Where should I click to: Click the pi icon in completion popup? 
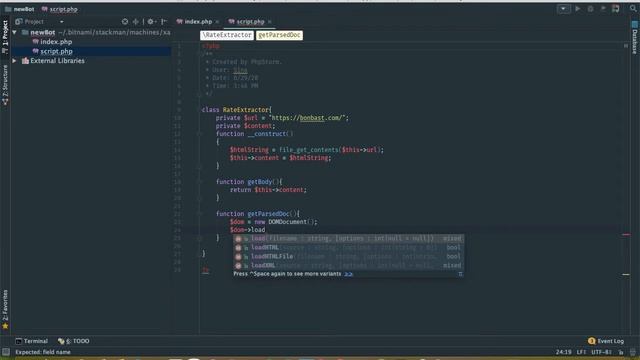(460, 274)
